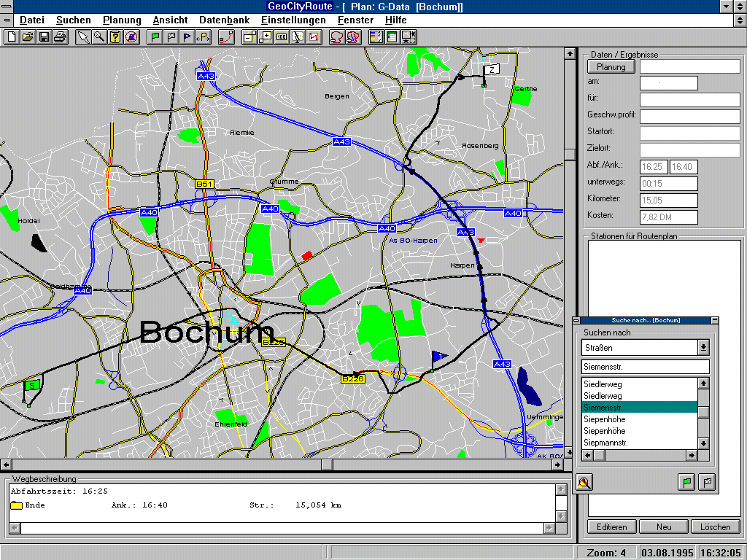This screenshot has height=560, width=747.
Task: Open the Datenbank menu
Action: click(224, 20)
